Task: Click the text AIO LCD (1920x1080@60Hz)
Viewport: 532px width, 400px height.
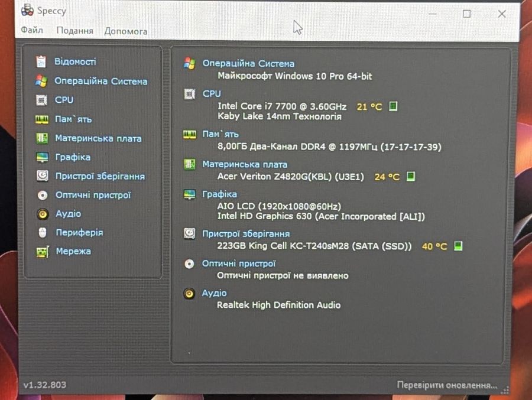Action: tap(279, 206)
